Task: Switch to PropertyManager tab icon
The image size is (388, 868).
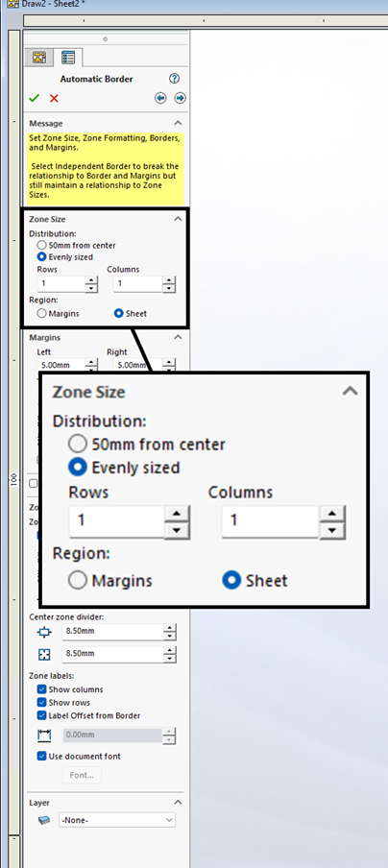Action: tap(68, 57)
